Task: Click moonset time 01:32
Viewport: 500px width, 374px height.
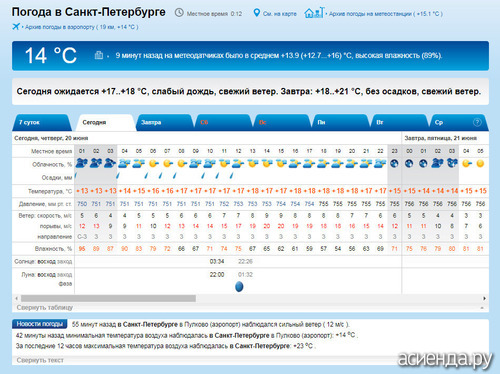Action: pyautogui.click(x=245, y=274)
